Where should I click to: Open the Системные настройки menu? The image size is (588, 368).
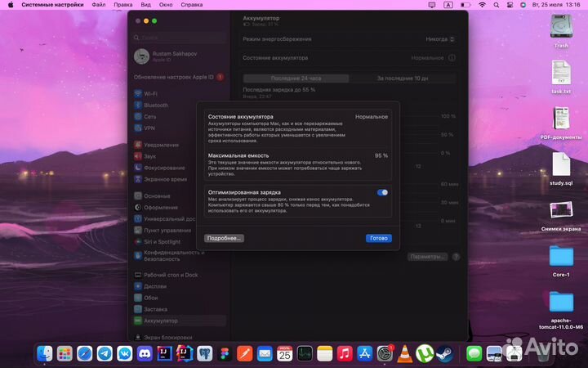(x=52, y=5)
